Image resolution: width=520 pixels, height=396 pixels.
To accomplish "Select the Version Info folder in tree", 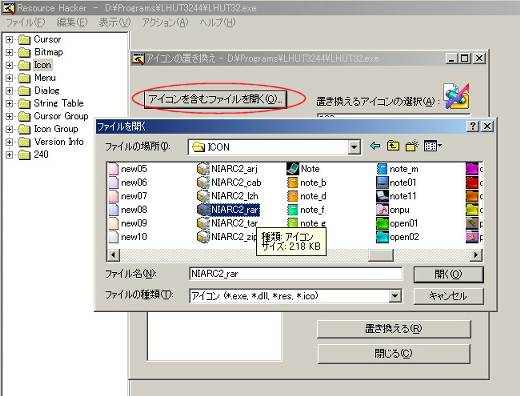I will (51, 142).
